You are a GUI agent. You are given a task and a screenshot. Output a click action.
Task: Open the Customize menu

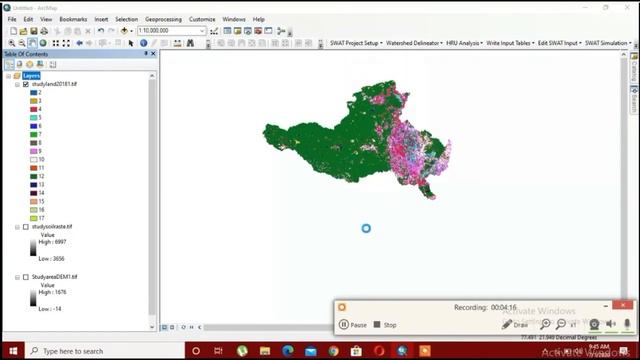click(x=202, y=19)
